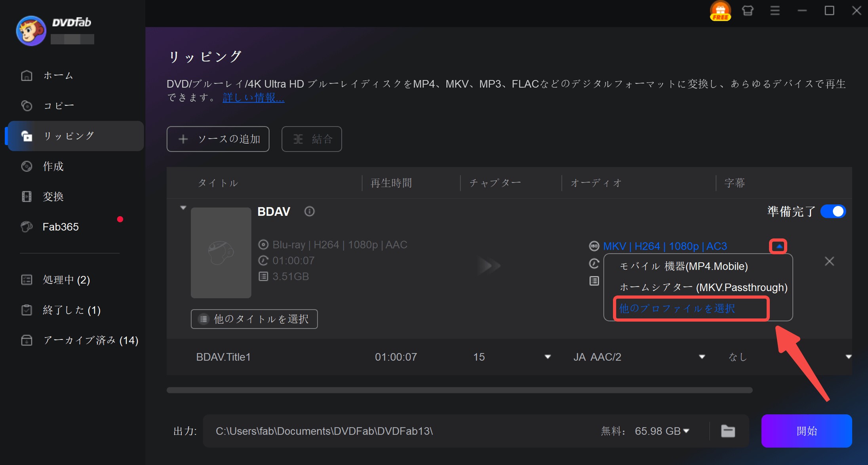
Task: Click the horizontal scrollbar under the list
Action: coord(459,390)
